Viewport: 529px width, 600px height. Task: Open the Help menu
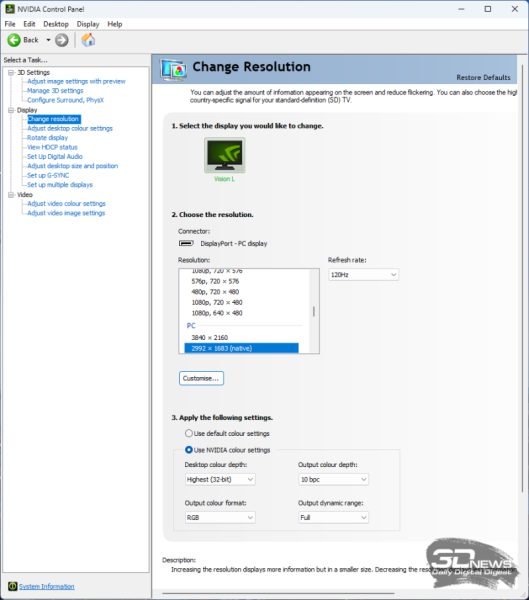click(114, 24)
